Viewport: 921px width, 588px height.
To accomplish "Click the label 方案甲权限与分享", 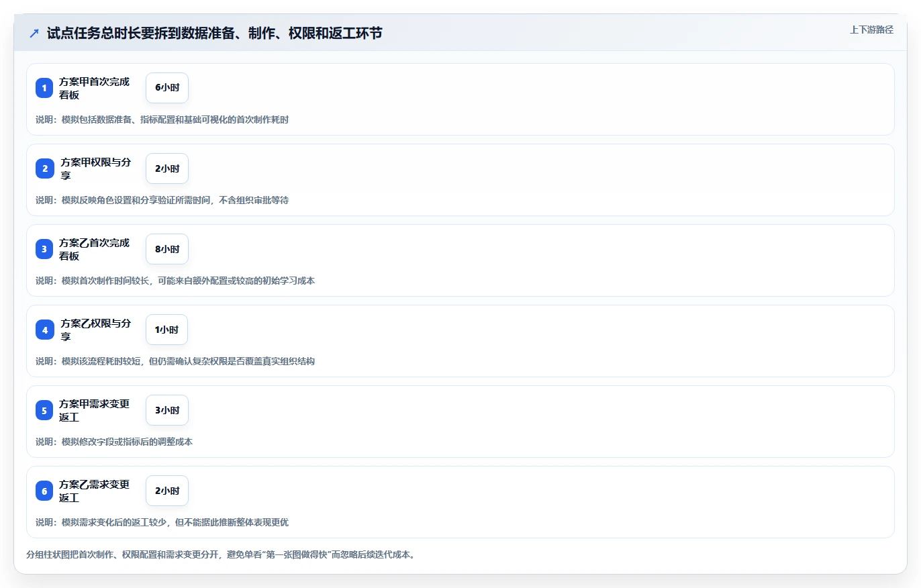I will point(96,168).
